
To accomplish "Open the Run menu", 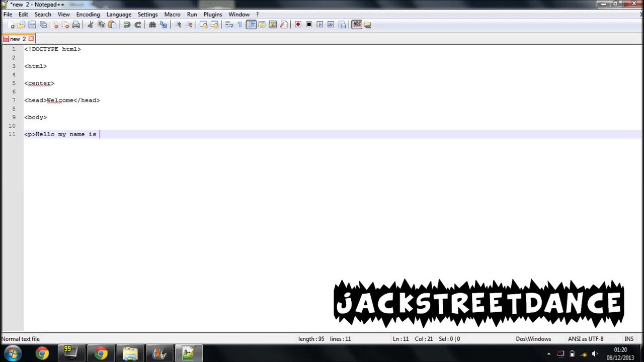I will click(x=192, y=15).
